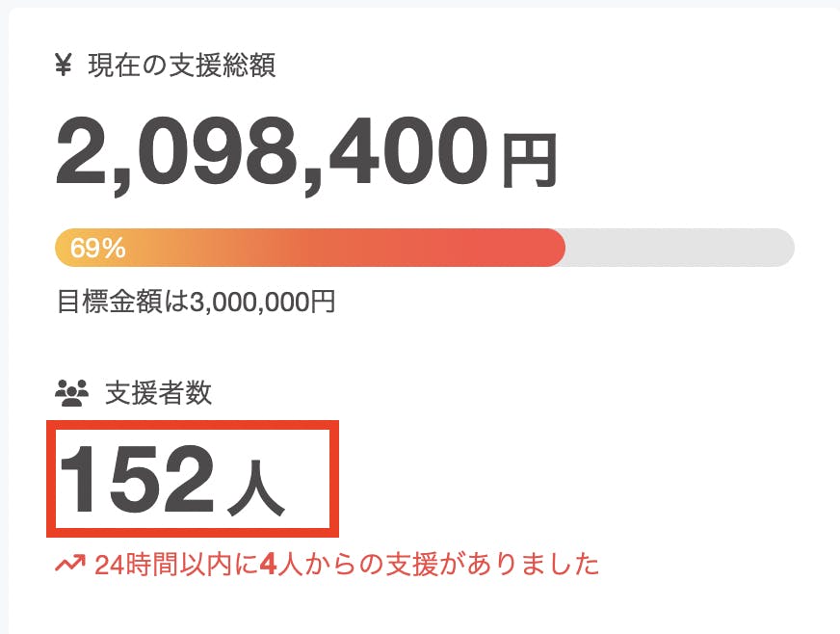The image size is (840, 634).
Task: Click the red trending-up arrow icon
Action: [70, 564]
